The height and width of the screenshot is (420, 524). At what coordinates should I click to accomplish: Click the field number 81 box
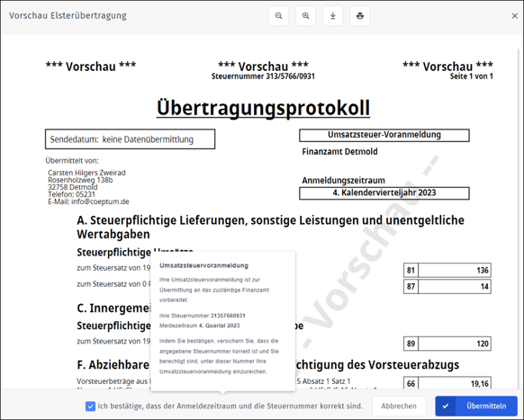point(411,270)
